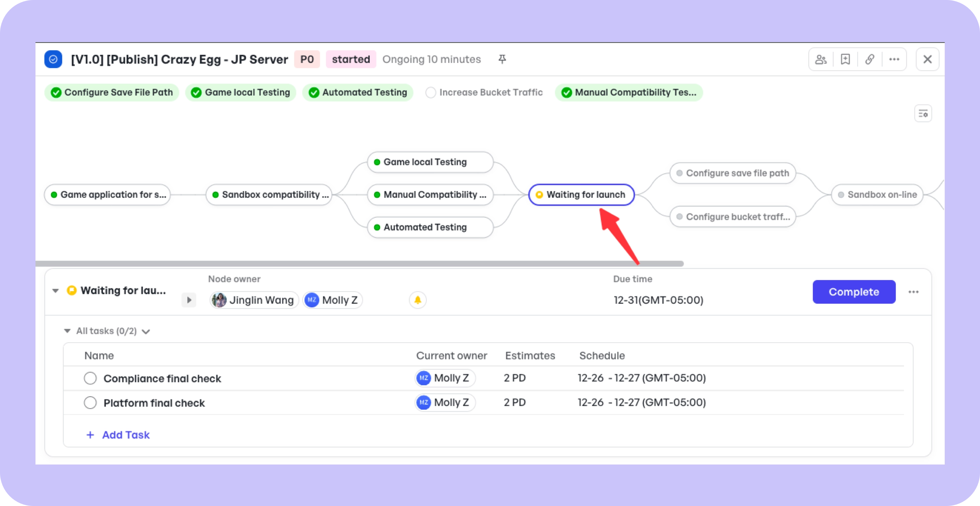Screen dimensions: 980x506
Task: Click the Molly Z node owner chip
Action: (332, 300)
